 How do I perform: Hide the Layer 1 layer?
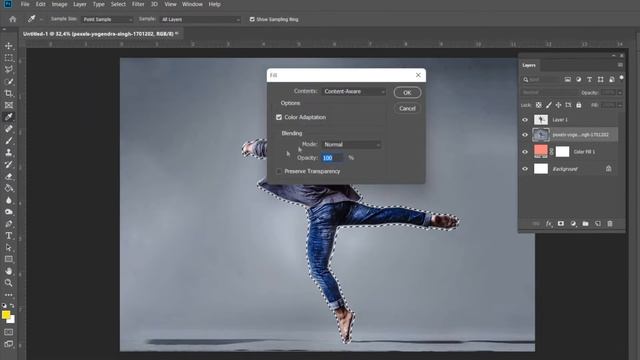[x=525, y=120]
